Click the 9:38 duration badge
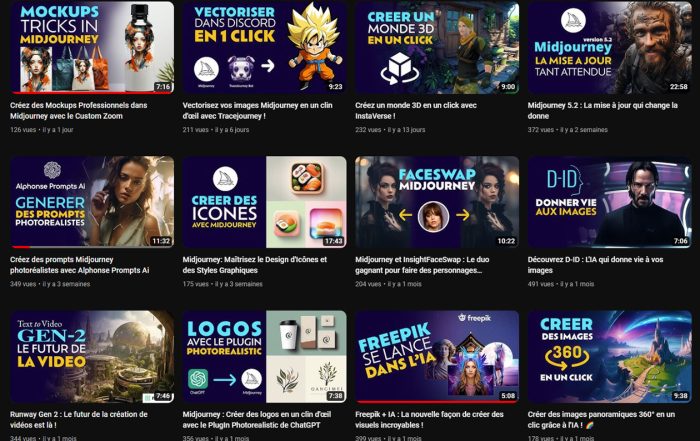This screenshot has width=700, height=441. pos(680,396)
